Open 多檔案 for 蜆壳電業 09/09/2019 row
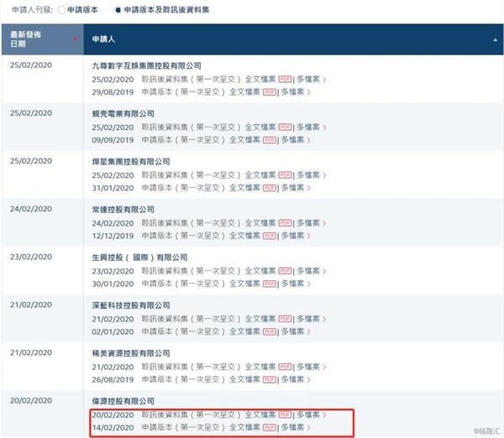 point(292,140)
